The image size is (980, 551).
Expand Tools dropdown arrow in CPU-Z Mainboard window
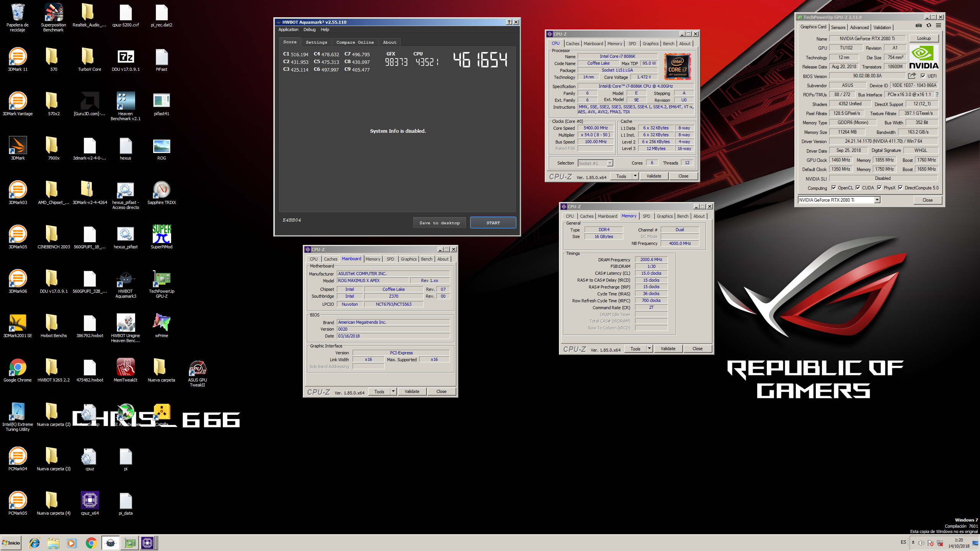[393, 391]
